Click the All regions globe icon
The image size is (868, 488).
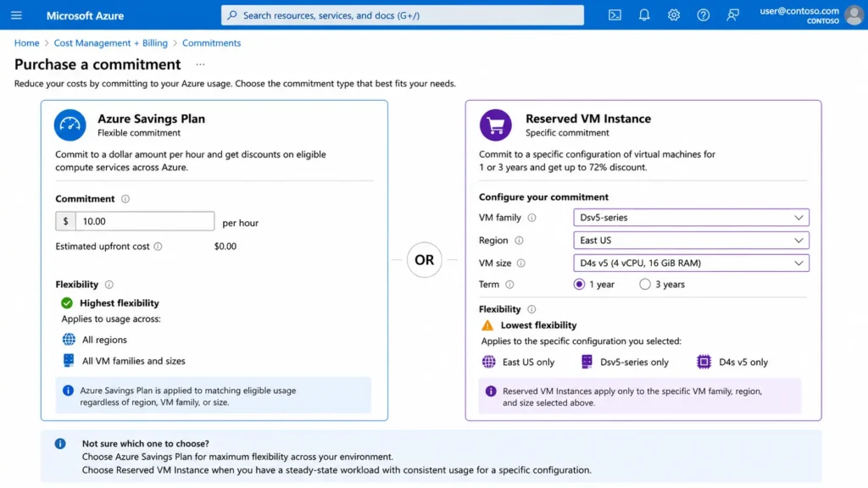click(x=69, y=339)
